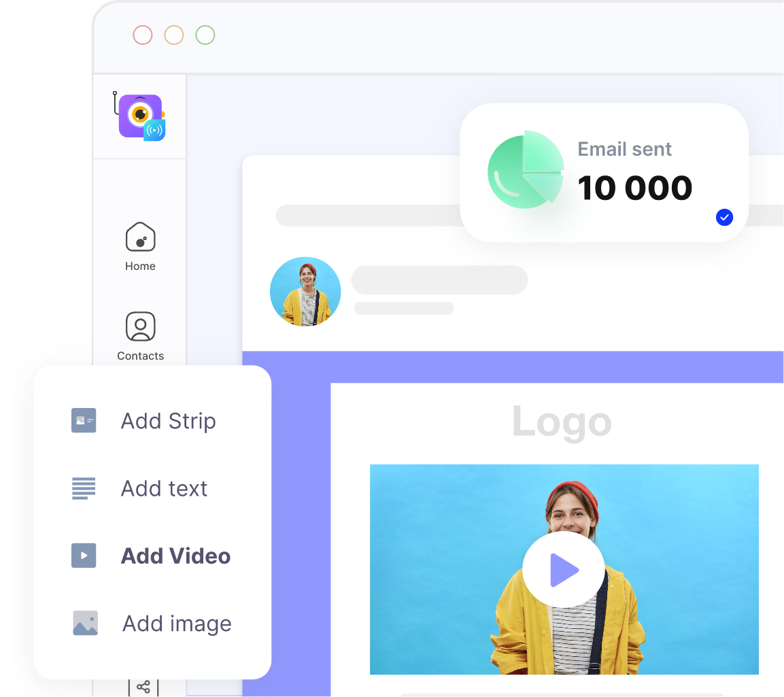784x697 pixels.
Task: Click the Email sent label
Action: point(624,149)
